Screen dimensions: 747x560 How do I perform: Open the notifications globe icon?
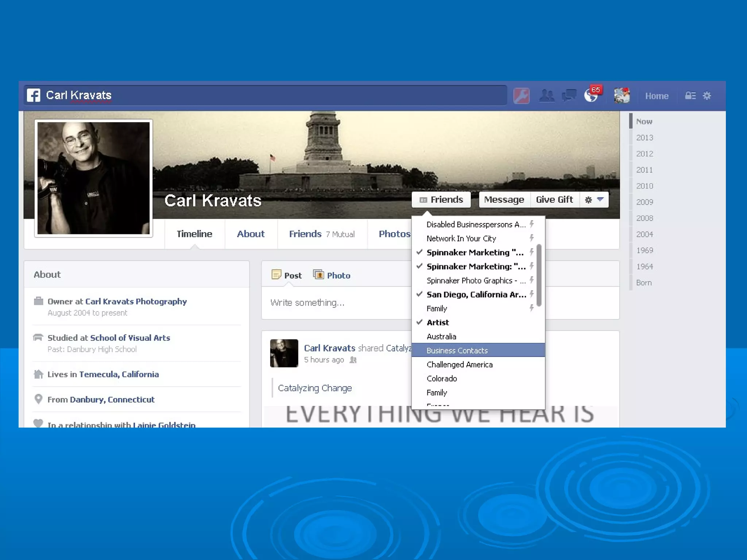591,96
